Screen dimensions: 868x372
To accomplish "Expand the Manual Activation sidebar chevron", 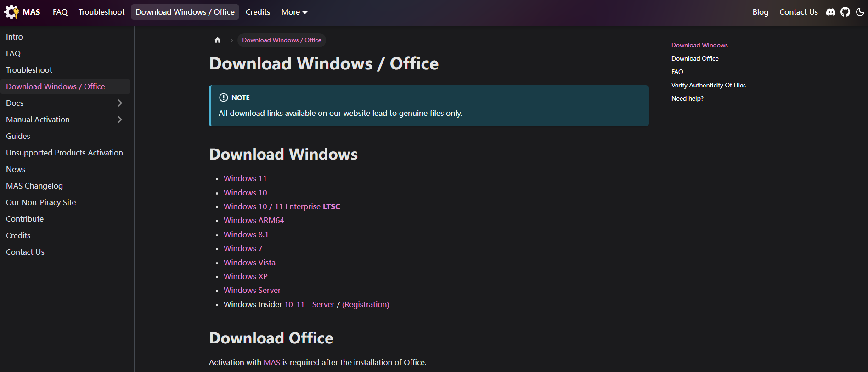I will tap(120, 120).
